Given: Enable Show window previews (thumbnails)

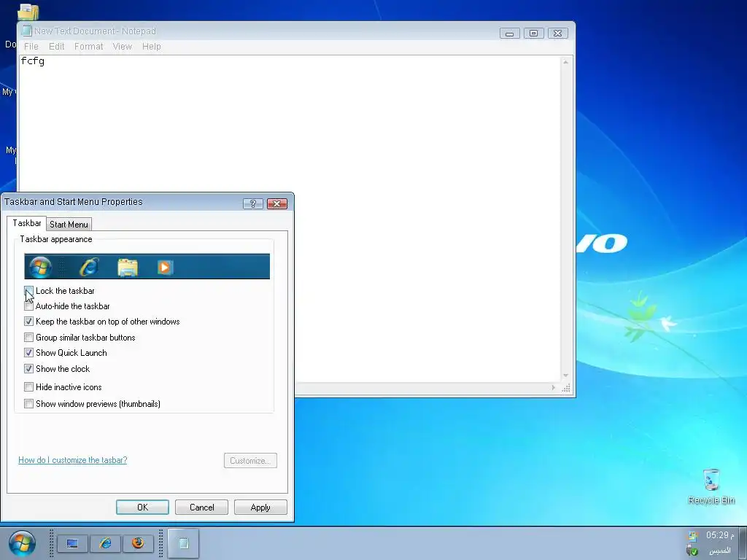Looking at the screenshot, I should point(28,404).
